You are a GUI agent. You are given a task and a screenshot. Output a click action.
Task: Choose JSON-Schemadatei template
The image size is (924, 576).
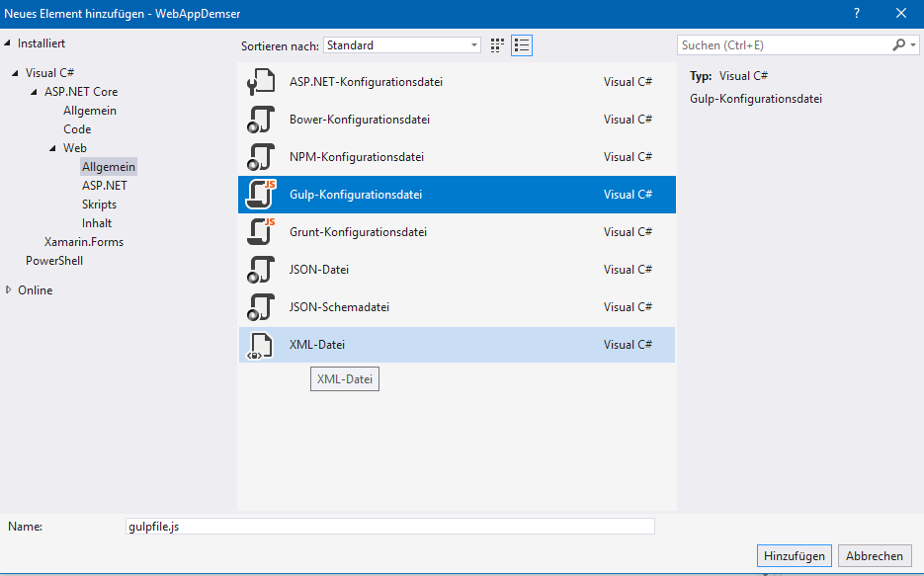[457, 307]
